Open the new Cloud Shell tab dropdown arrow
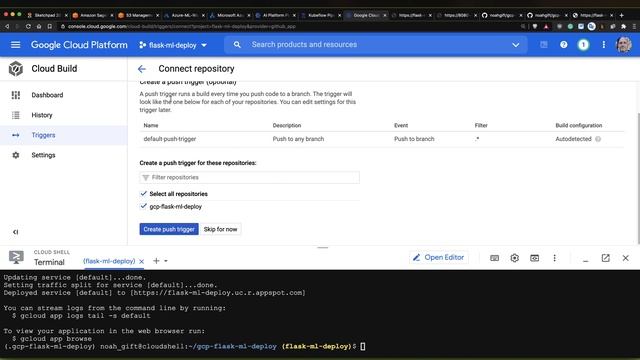 (166, 261)
